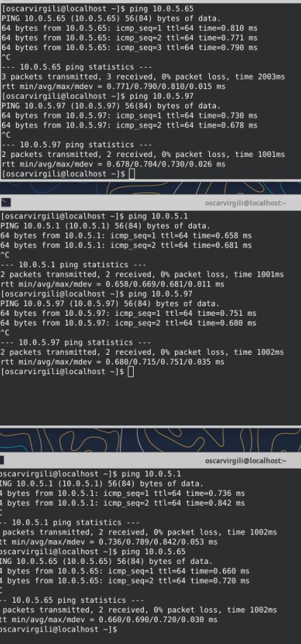Viewport: 301px width, 644px height.
Task: Click the rtt line showing 0.771/0.790/0.810/0.015
Action: (x=114, y=86)
